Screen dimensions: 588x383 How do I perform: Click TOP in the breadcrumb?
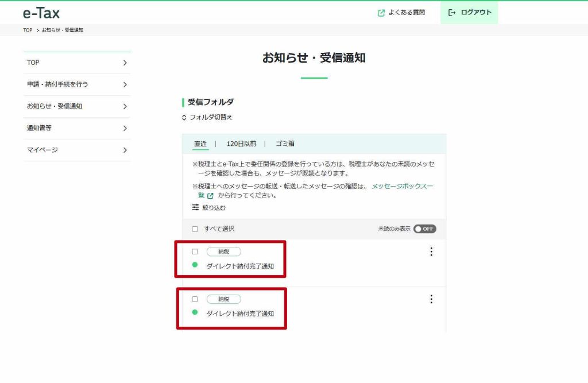(x=28, y=30)
